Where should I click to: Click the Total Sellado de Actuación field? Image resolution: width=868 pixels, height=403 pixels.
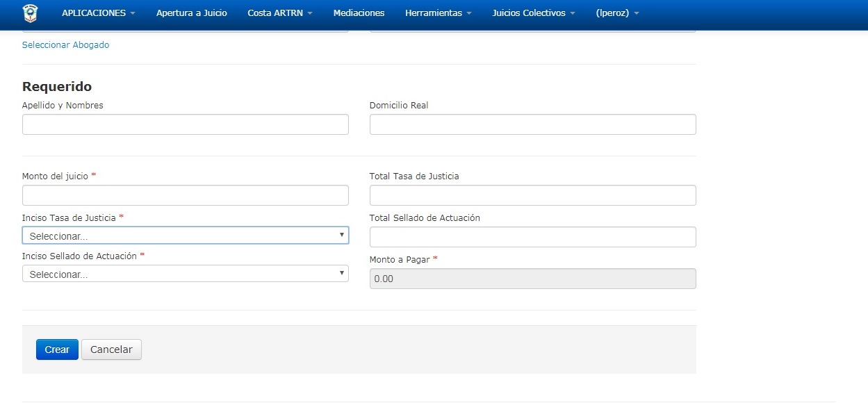(532, 237)
